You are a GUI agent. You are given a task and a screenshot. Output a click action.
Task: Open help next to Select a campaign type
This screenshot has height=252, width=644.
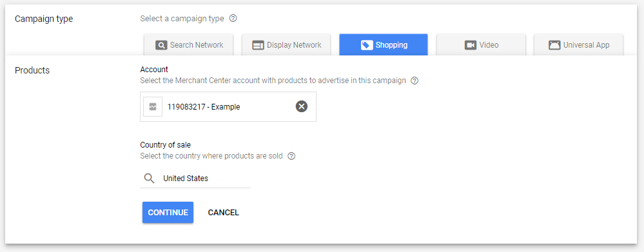pyautogui.click(x=233, y=19)
